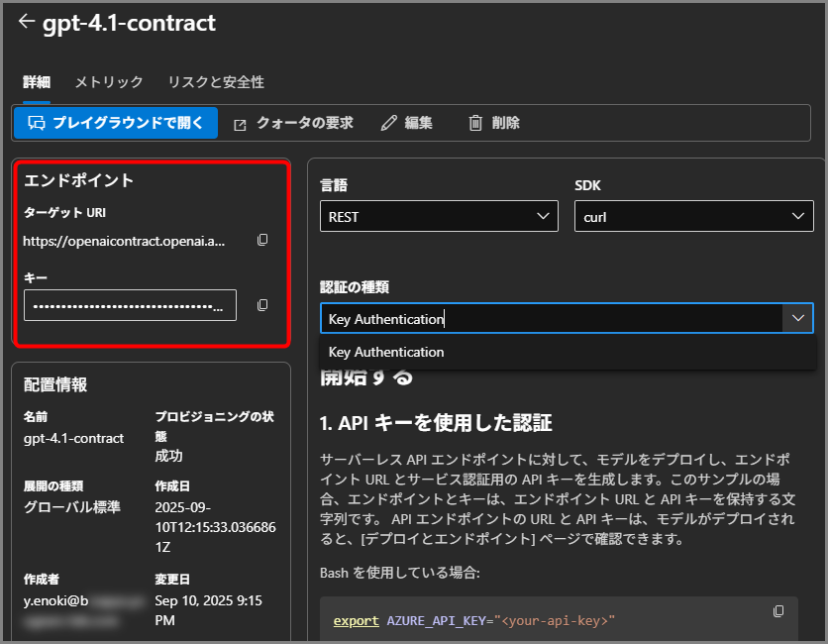Click the external link icon for クォータの要求
Screen dimensions: 828x644
[x=240, y=124]
